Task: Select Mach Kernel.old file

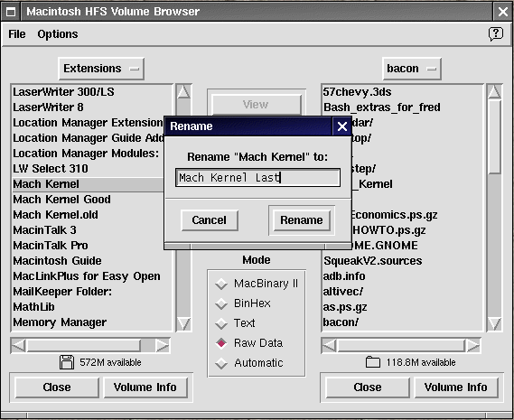Action: click(88, 215)
